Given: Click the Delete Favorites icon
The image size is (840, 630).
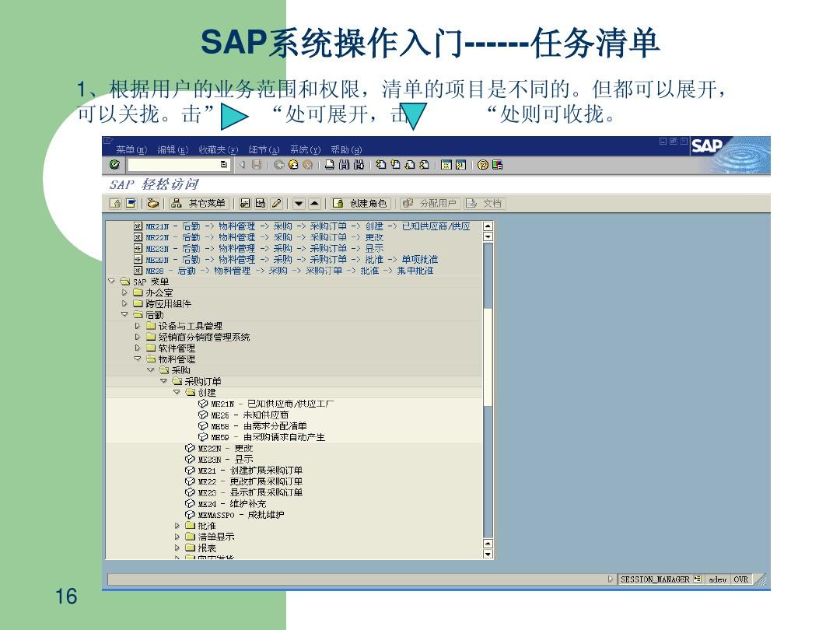Looking at the screenshot, I should (x=261, y=204).
